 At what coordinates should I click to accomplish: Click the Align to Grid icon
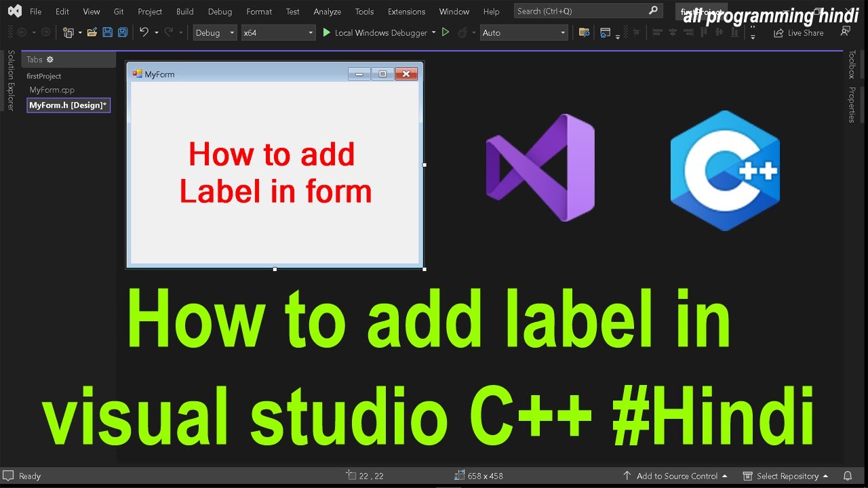tap(637, 33)
